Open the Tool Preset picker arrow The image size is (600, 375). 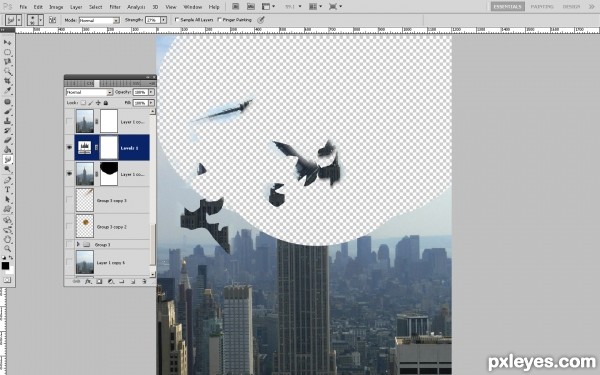pyautogui.click(x=19, y=20)
